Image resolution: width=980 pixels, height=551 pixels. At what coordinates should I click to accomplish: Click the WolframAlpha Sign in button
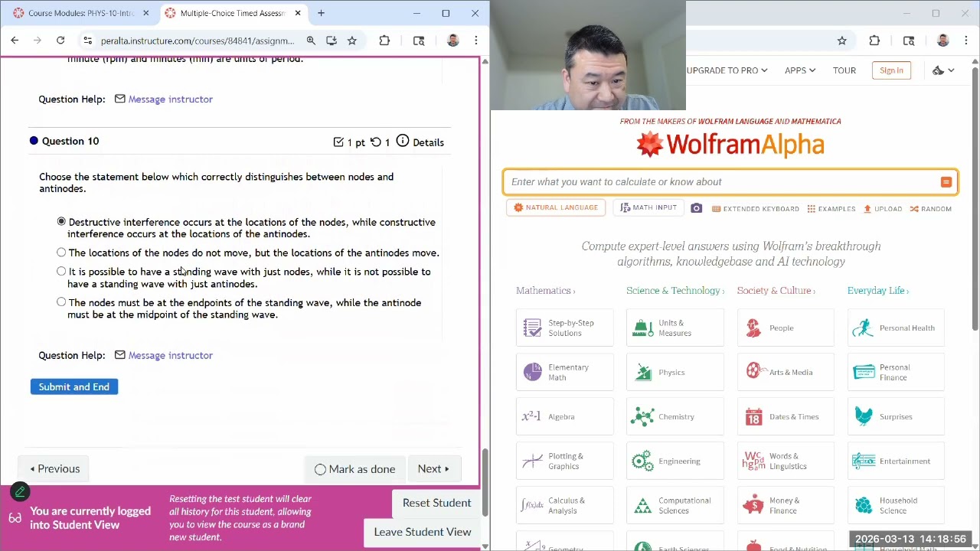click(891, 70)
